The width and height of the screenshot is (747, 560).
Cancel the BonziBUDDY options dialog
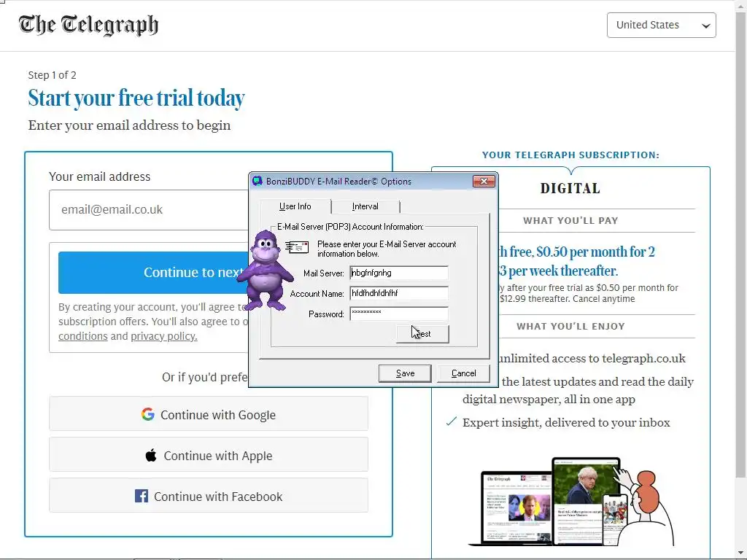pyautogui.click(x=463, y=373)
